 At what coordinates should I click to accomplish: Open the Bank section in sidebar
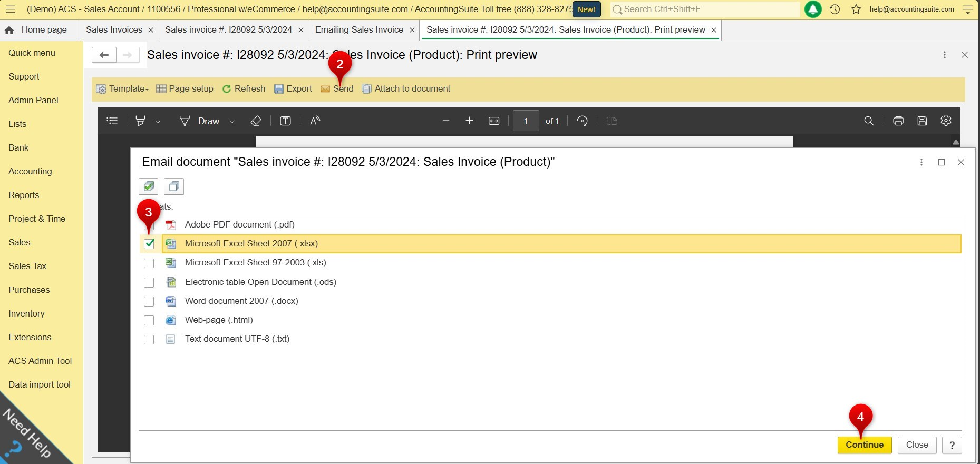[x=18, y=147]
